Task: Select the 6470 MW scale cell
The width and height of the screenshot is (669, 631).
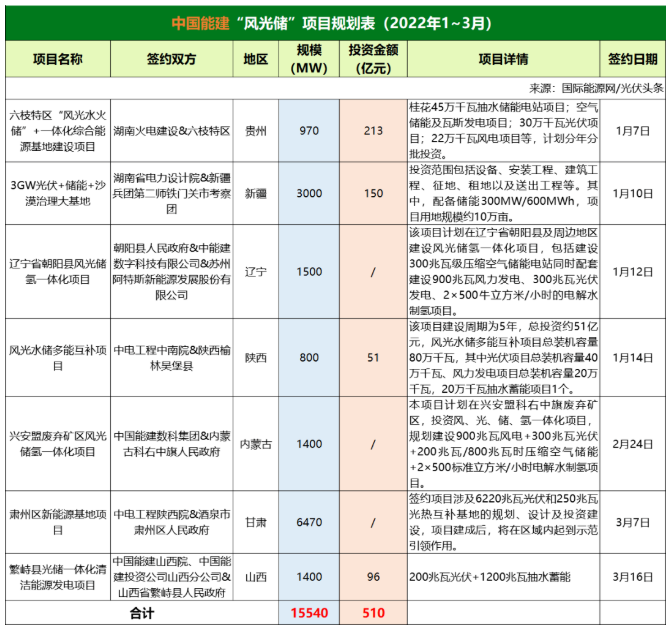Action: pyautogui.click(x=309, y=522)
